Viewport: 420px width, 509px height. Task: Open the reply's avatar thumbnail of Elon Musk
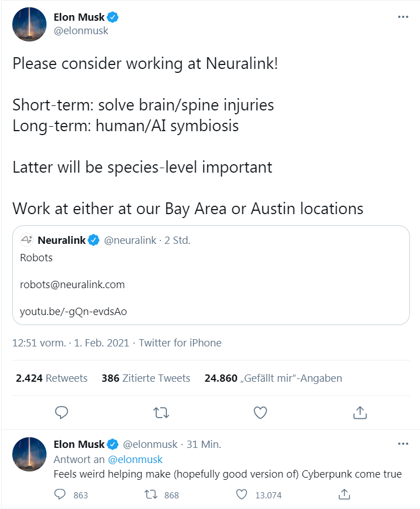tap(29, 454)
